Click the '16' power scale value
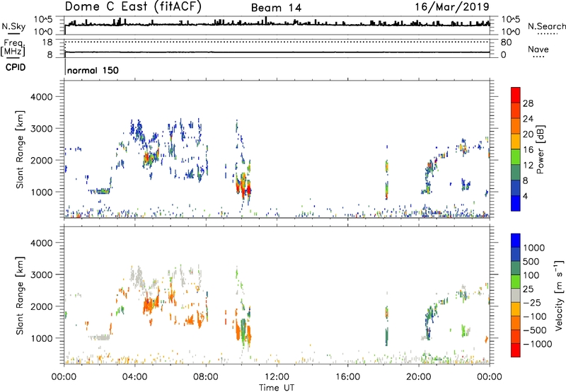 tap(528, 150)
